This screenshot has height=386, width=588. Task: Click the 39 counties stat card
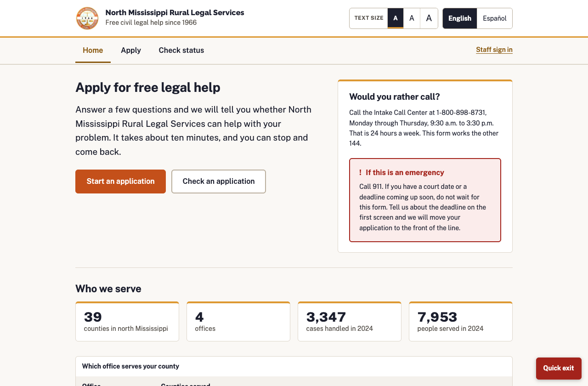click(x=127, y=322)
